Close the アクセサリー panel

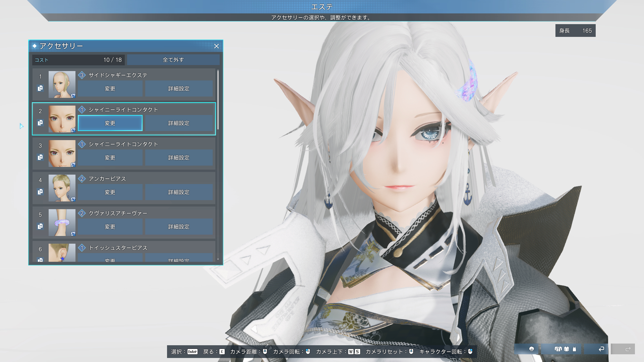tap(216, 46)
